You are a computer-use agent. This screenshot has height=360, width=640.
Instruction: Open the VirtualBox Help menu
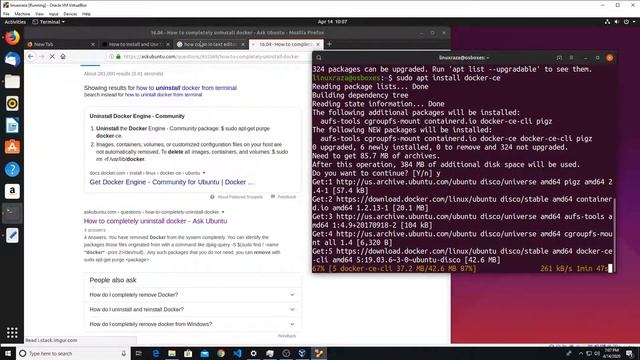tap(86, 14)
